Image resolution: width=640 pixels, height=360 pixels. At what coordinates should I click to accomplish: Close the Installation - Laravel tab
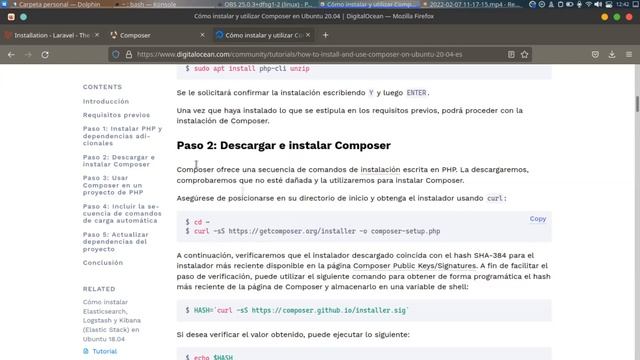click(97, 35)
